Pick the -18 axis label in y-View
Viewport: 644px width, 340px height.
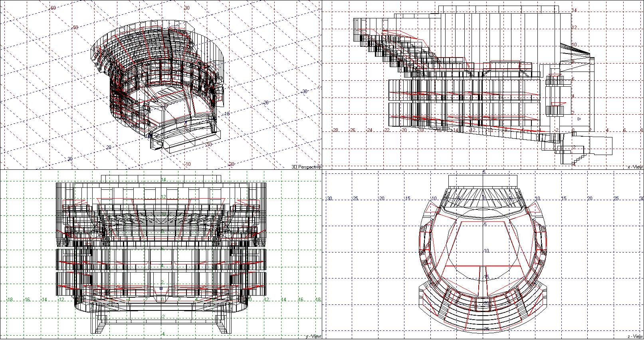pyautogui.click(x=10, y=299)
